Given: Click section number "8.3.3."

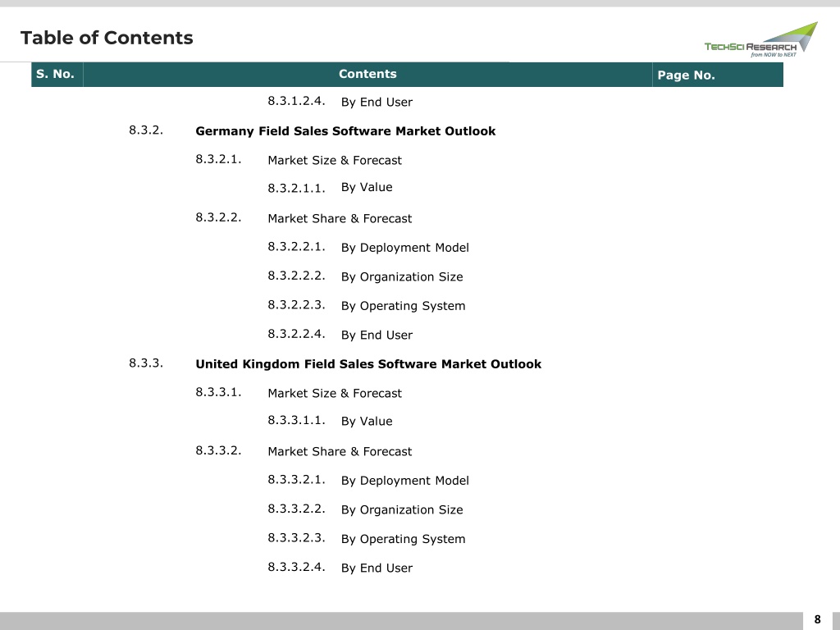Looking at the screenshot, I should 146,363.
